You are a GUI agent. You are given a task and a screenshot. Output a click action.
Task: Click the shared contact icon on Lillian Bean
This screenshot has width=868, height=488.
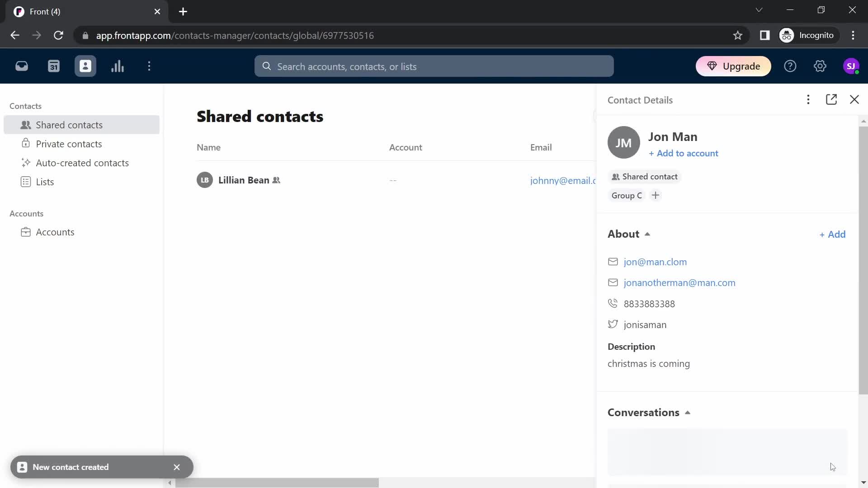pos(277,179)
